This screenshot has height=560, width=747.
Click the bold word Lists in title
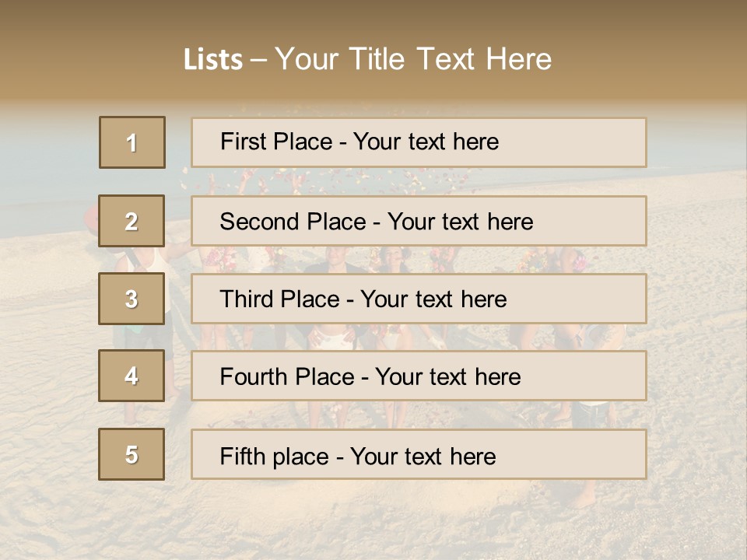tap(212, 59)
